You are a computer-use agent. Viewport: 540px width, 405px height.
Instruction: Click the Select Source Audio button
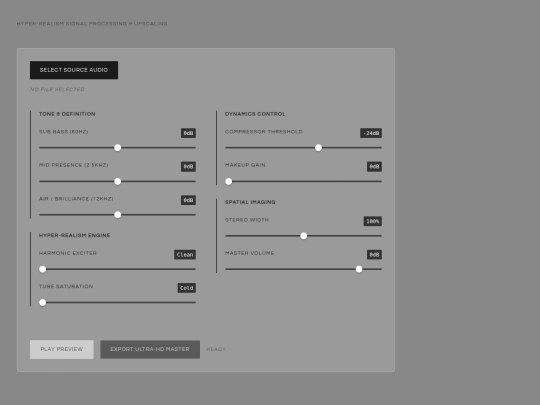pyautogui.click(x=74, y=70)
